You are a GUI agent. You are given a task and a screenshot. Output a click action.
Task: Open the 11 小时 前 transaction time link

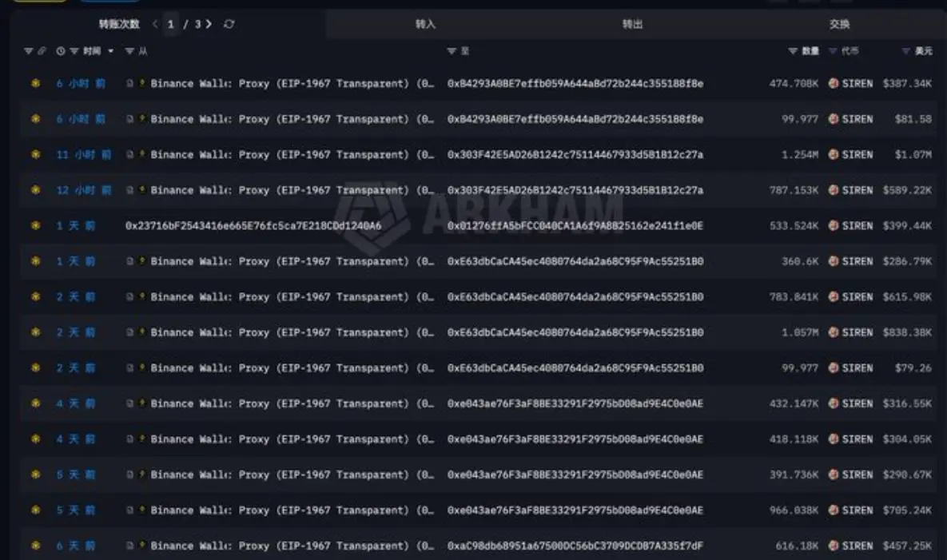pyautogui.click(x=83, y=154)
